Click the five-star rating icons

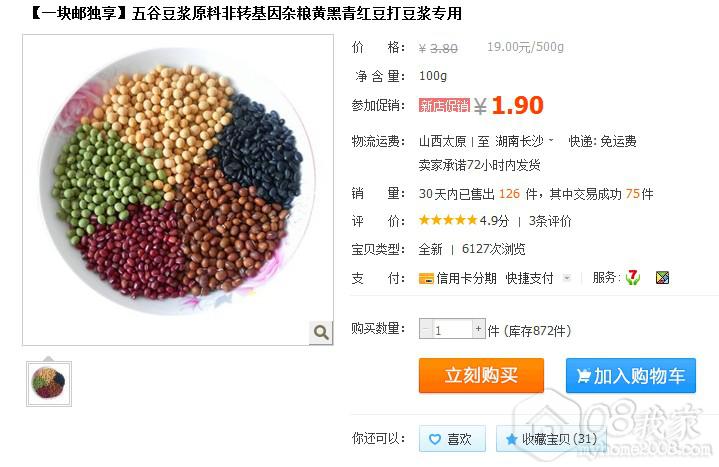click(448, 220)
